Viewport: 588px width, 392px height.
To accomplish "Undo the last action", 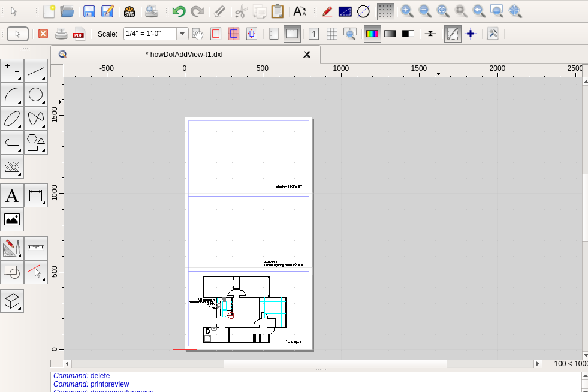I will [x=179, y=11].
